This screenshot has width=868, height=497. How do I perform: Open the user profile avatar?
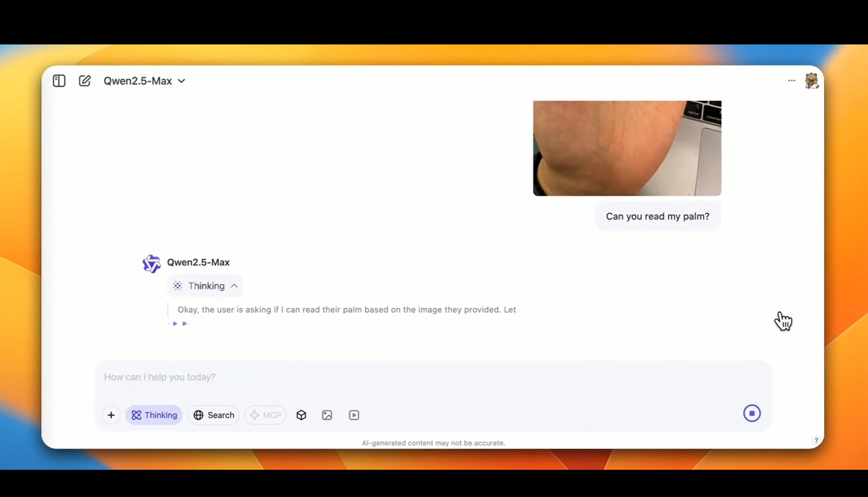pyautogui.click(x=811, y=81)
